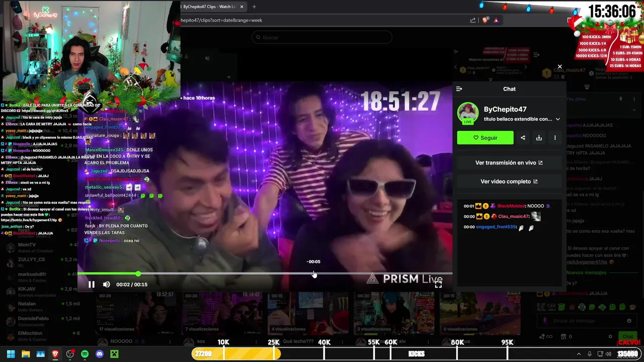
Task: Open Brave Rewards triangle icon
Action: 496,20
